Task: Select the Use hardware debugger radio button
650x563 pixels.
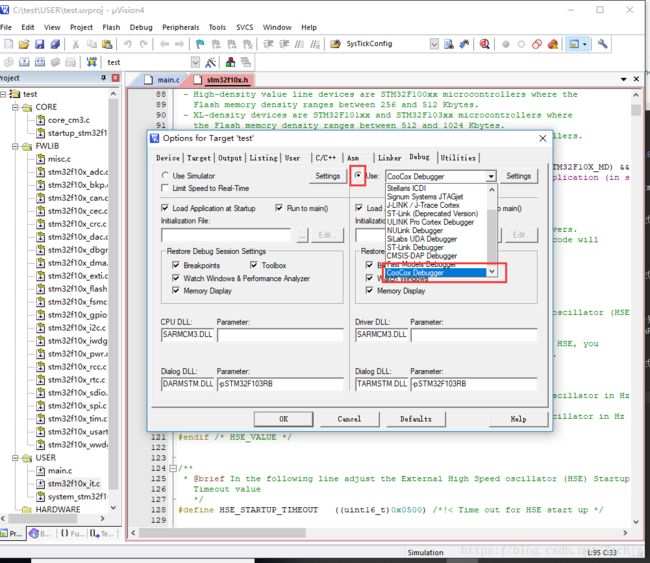Action: coord(358,175)
